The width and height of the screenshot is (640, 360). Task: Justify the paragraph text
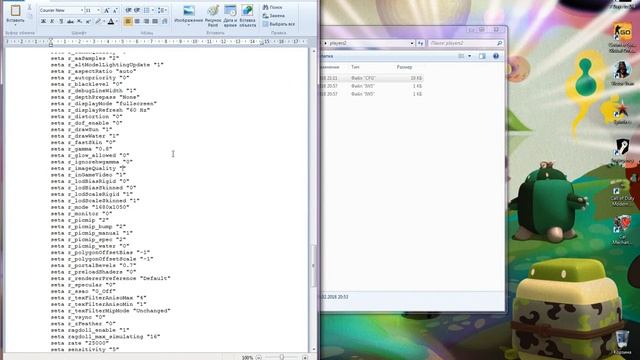155,21
